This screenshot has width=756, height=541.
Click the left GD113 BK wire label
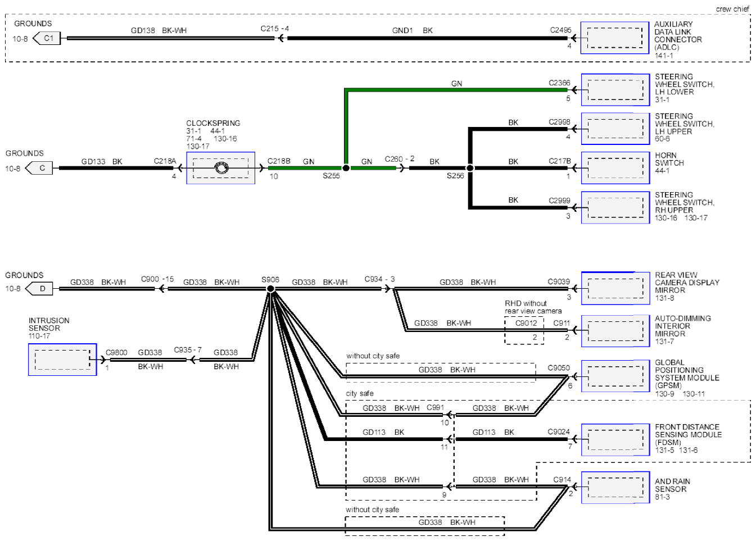click(x=383, y=432)
